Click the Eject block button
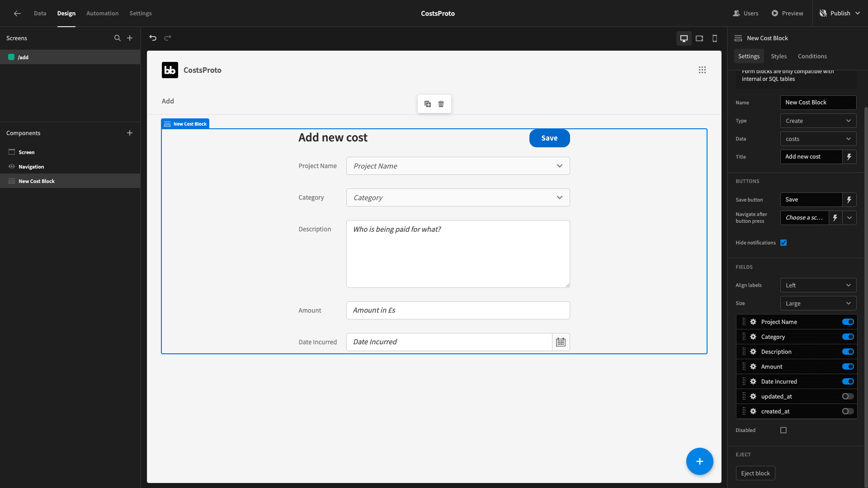The height and width of the screenshot is (488, 868). (755, 473)
